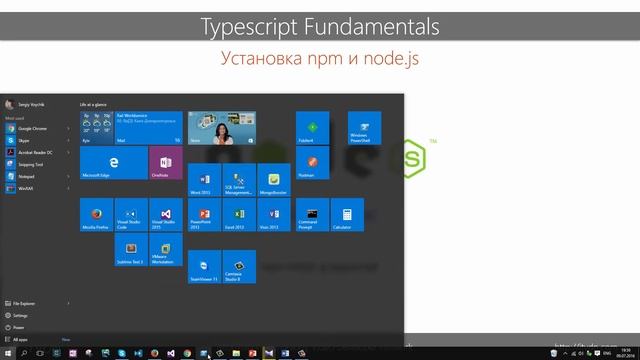Viewport: 640px width, 360px height.
Task: Click the ENG language indicator
Action: coord(607,353)
